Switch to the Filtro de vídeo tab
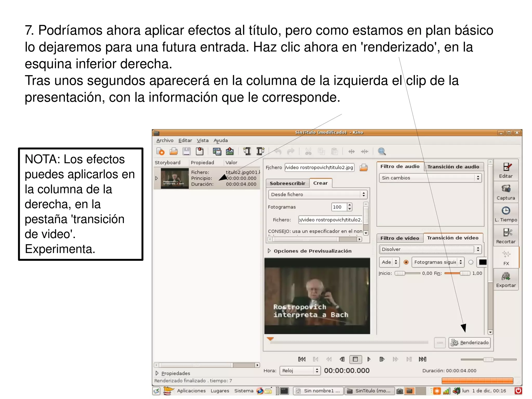The height and width of the screenshot is (399, 532). click(x=400, y=238)
